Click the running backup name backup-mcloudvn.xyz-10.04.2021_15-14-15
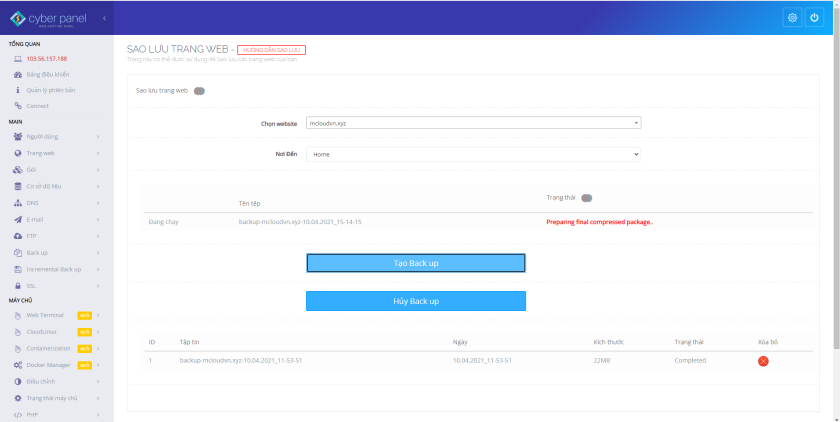The image size is (840, 422). [x=300, y=222]
